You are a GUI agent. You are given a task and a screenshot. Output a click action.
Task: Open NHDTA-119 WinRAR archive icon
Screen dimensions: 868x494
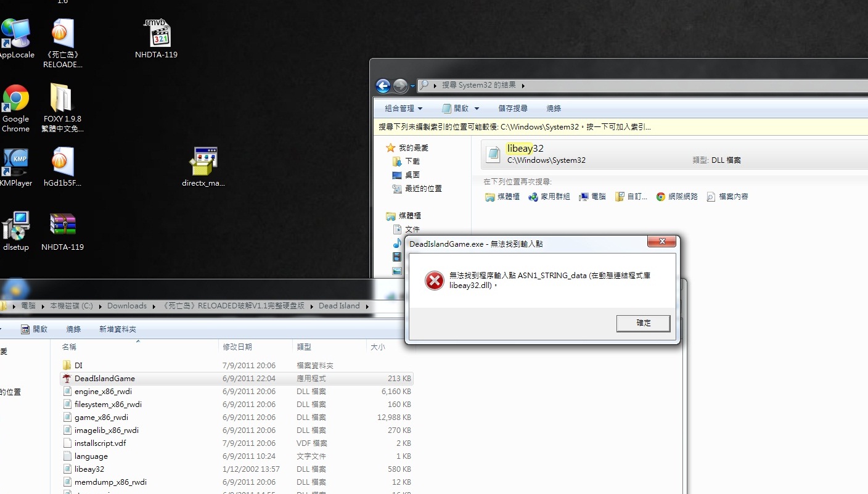(62, 226)
